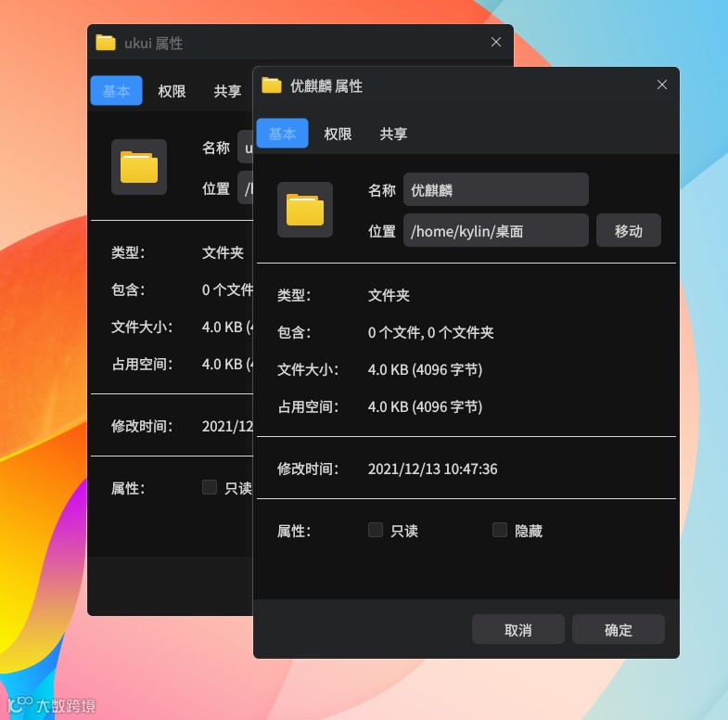Screen dimensions: 728x720
Task: Click the folder icon in ukui 属性 title bar
Action: click(106, 43)
